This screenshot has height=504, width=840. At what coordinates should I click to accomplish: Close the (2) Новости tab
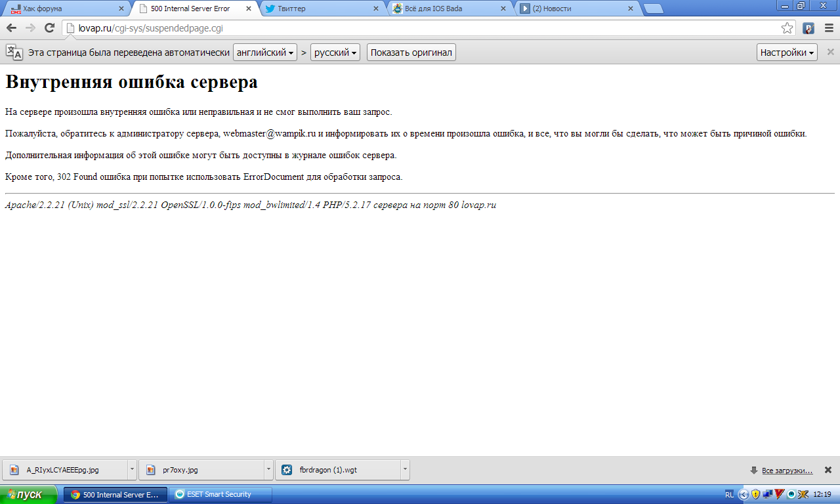pyautogui.click(x=631, y=9)
